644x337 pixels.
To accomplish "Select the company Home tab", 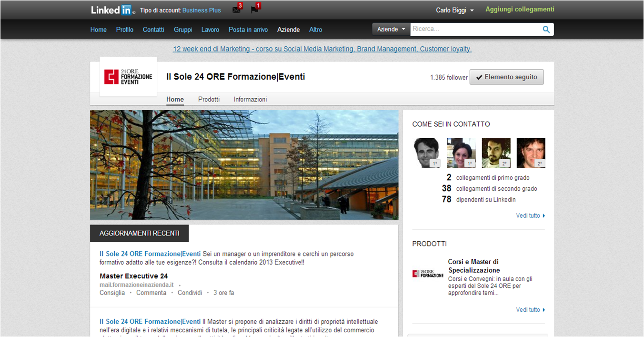I will [x=175, y=100].
